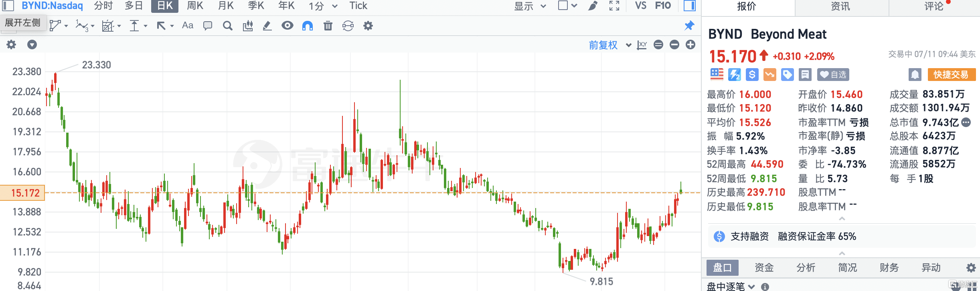Open the 显示 display dropdown
980x291 pixels.
530,6
